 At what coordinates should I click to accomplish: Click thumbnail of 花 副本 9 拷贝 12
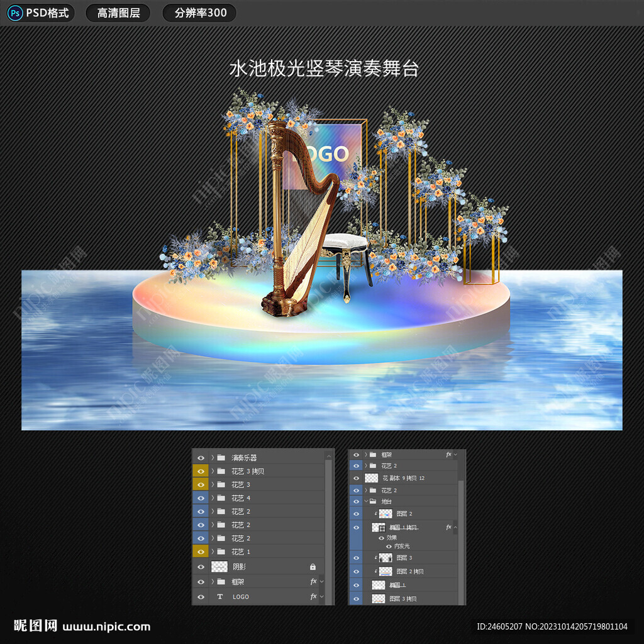[x=371, y=478]
